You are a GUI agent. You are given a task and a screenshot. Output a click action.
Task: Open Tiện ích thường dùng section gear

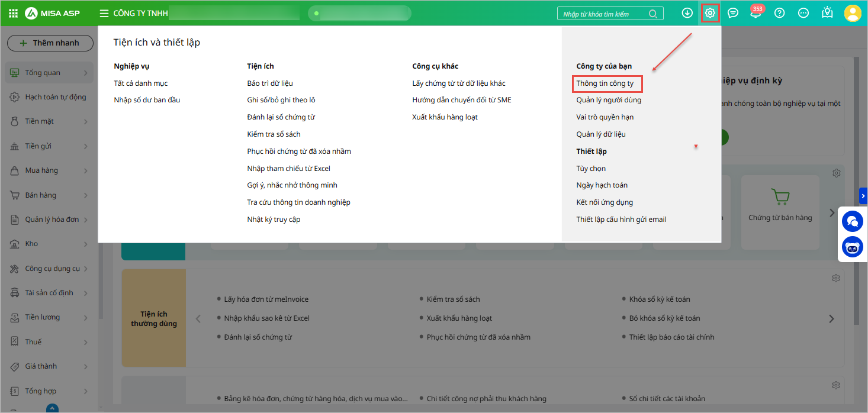(836, 278)
